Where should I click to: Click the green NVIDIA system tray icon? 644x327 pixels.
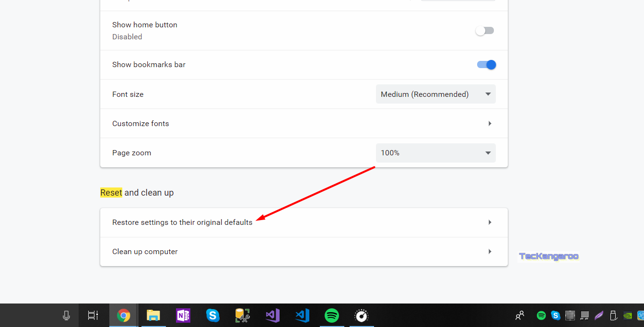click(x=627, y=315)
